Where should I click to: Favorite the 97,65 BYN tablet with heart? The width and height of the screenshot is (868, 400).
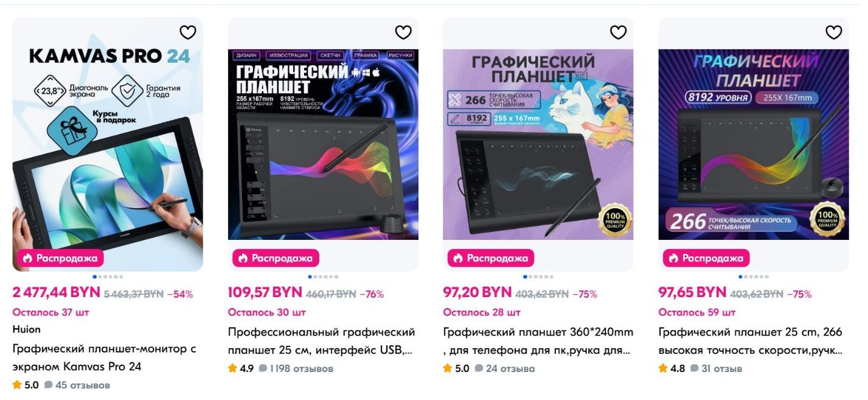tap(834, 32)
